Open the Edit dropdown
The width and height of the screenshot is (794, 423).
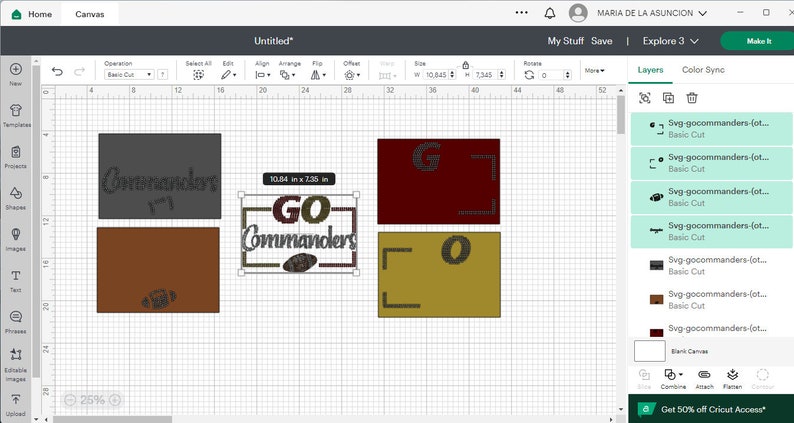click(228, 75)
